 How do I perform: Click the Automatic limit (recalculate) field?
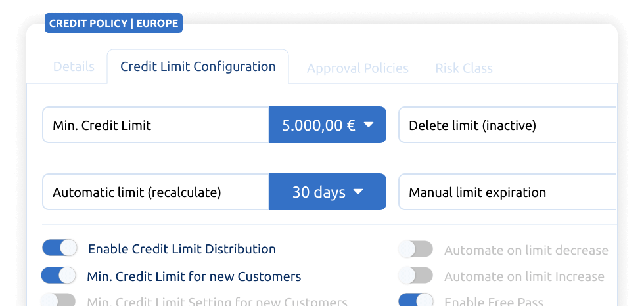tap(156, 192)
